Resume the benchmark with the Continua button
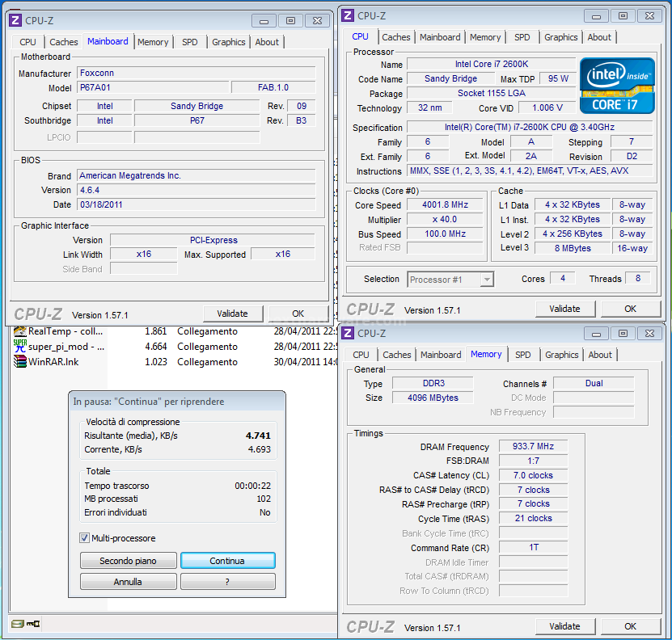672x640 pixels. pos(227,561)
